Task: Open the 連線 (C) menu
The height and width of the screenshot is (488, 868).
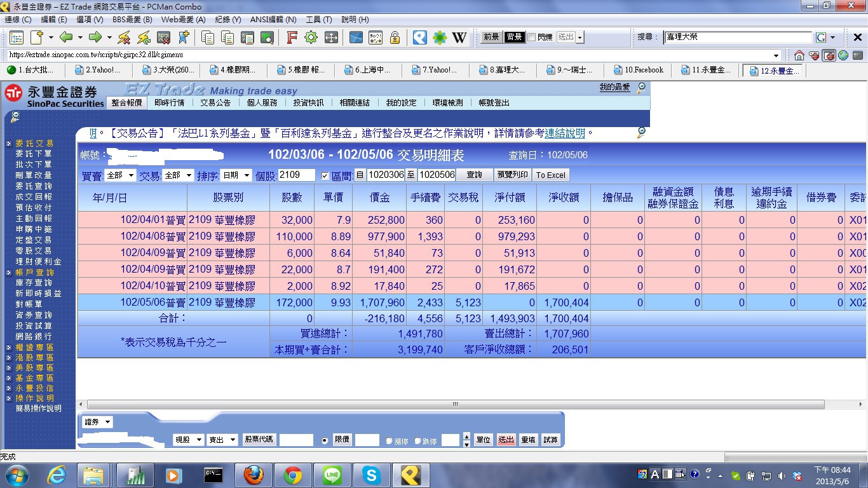Action: pos(18,20)
